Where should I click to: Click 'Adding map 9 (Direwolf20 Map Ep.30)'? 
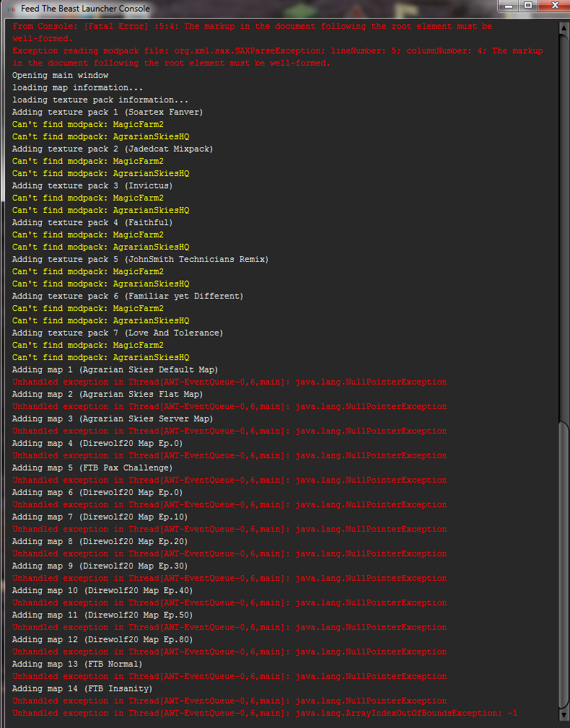point(100,566)
